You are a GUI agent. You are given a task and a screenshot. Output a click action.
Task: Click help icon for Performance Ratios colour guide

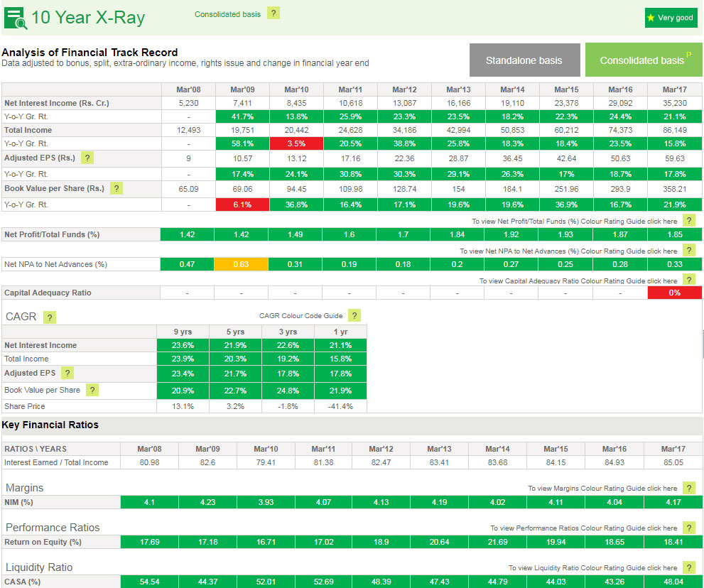[688, 528]
